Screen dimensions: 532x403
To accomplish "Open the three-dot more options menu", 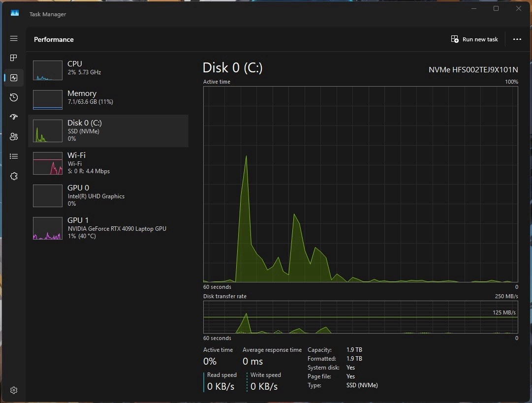I will [517, 39].
